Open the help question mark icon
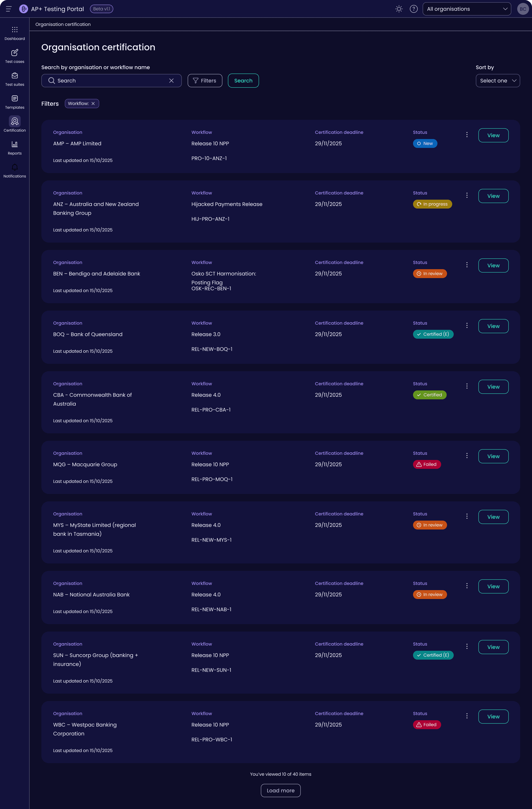Viewport: 532px width, 809px height. click(x=414, y=9)
